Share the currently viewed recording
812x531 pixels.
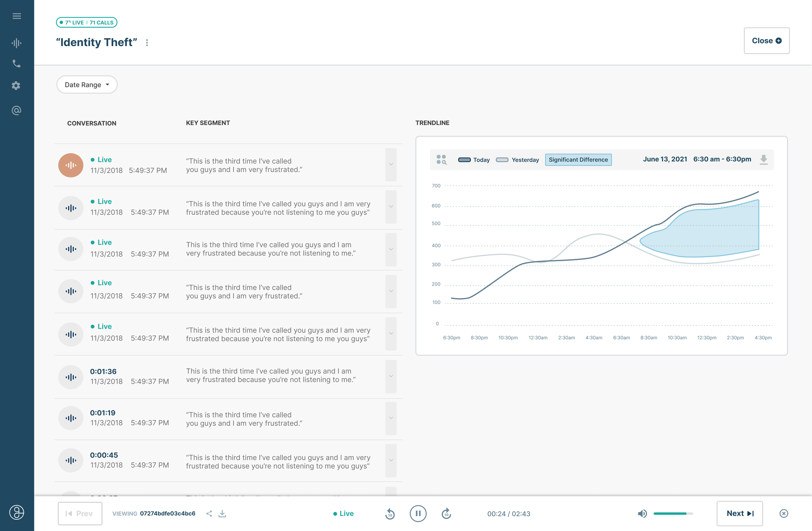point(209,513)
